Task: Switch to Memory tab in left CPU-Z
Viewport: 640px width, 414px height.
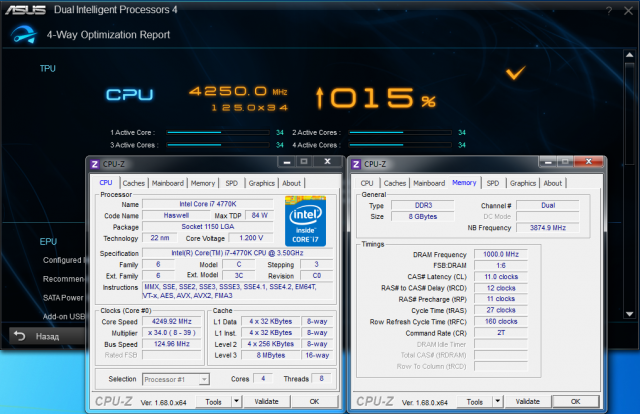Action: pos(203,183)
